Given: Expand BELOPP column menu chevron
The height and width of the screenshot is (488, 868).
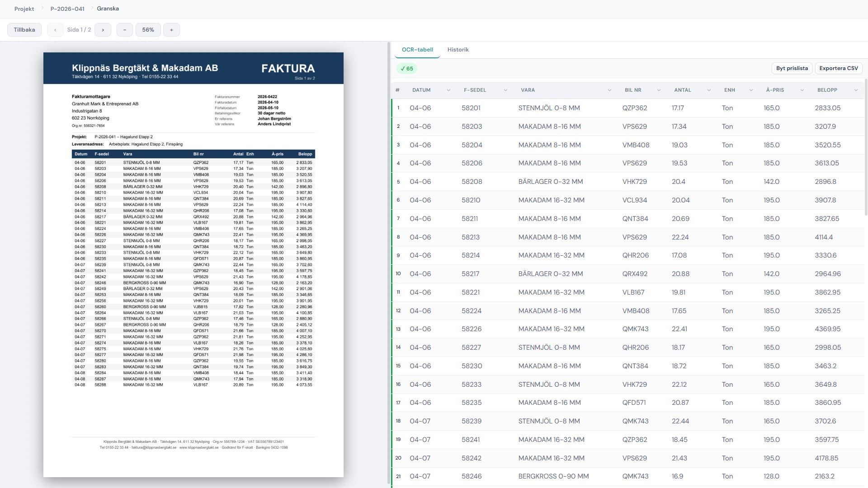Looking at the screenshot, I should click(x=856, y=90).
